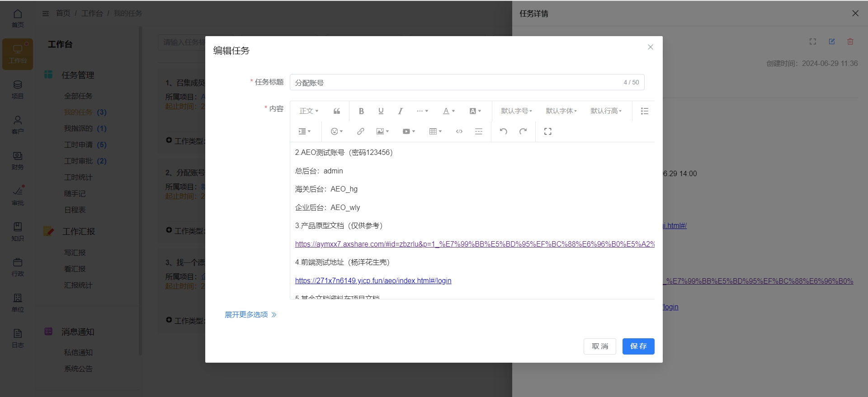This screenshot has height=397, width=868.
Task: Open the insert video menu
Action: tap(409, 131)
